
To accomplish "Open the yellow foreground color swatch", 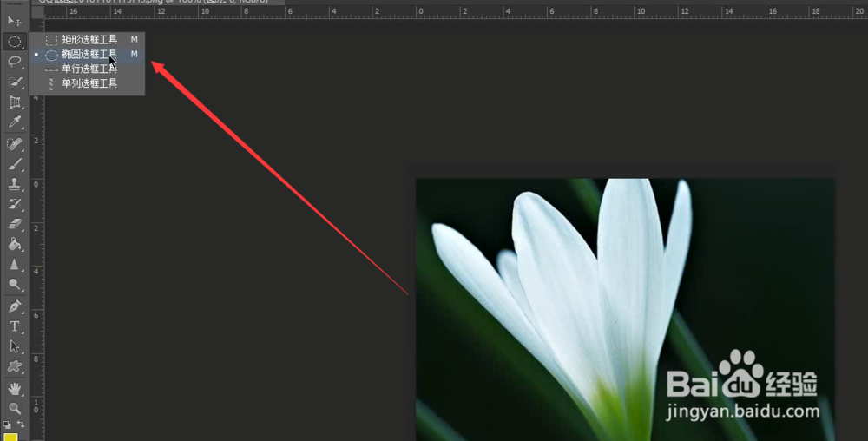I will pos(11,437).
